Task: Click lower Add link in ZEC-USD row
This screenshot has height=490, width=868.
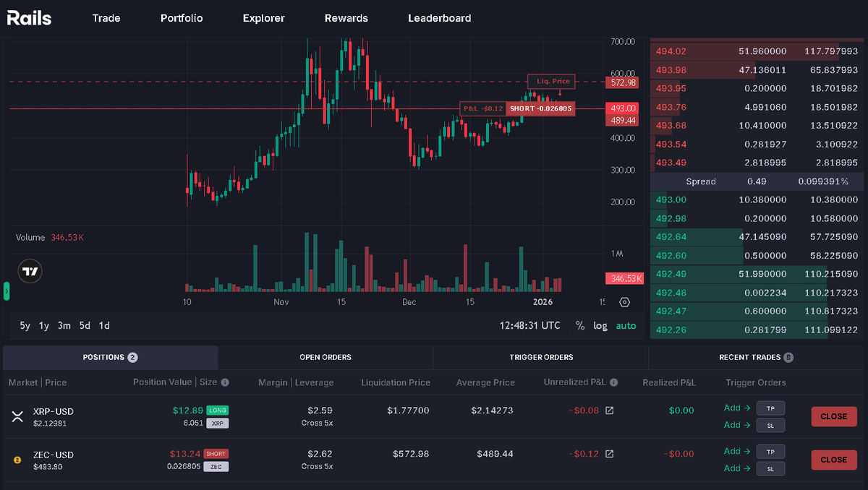Action: pos(737,468)
